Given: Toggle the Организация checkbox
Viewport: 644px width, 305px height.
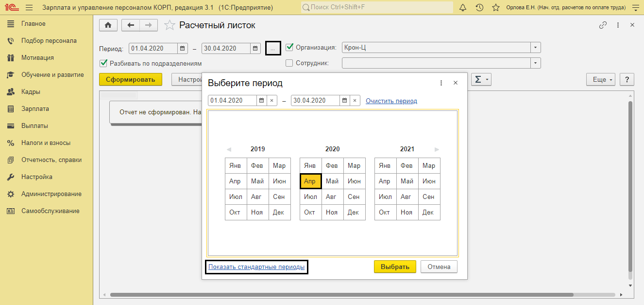Looking at the screenshot, I should (289, 48).
